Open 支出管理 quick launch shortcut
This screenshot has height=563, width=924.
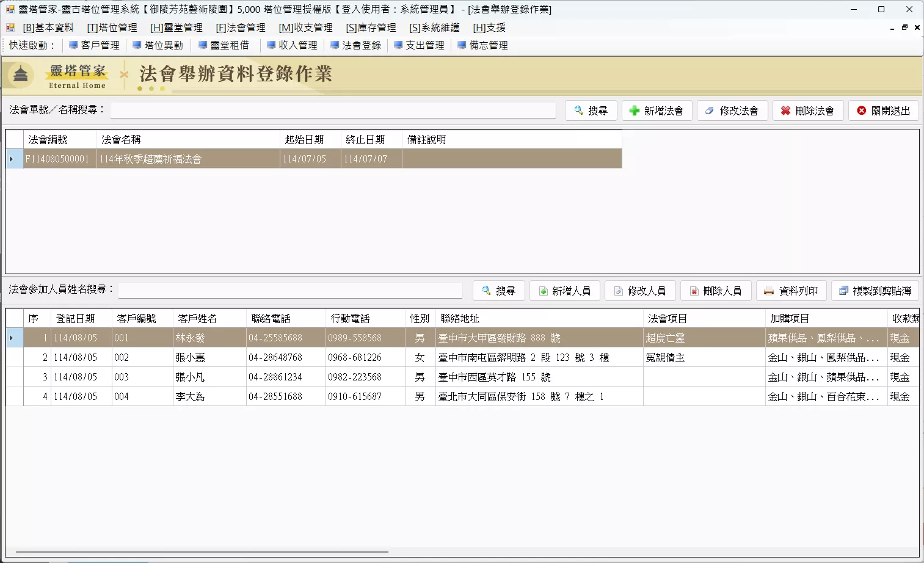(x=419, y=45)
